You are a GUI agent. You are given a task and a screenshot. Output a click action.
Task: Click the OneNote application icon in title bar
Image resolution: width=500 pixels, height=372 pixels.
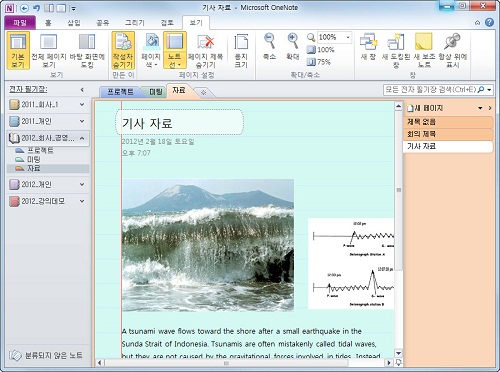tap(9, 8)
